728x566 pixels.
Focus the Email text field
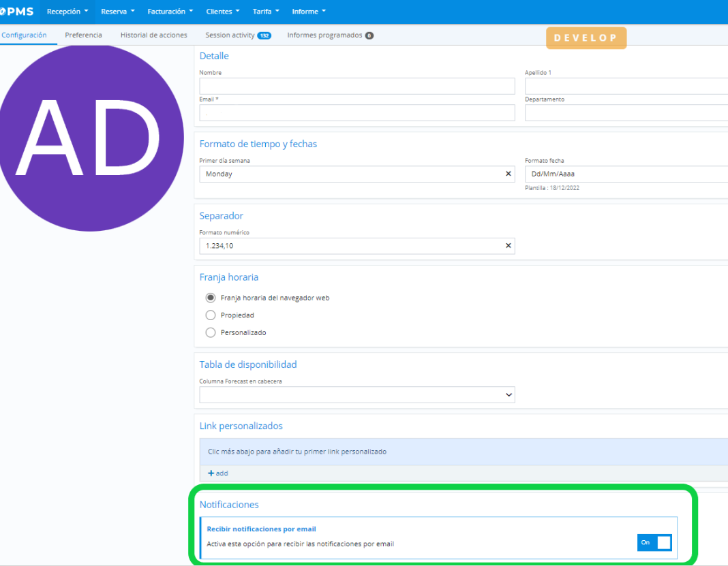(x=357, y=113)
